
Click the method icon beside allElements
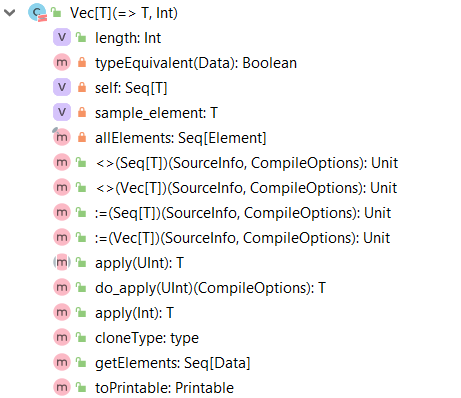(62, 137)
